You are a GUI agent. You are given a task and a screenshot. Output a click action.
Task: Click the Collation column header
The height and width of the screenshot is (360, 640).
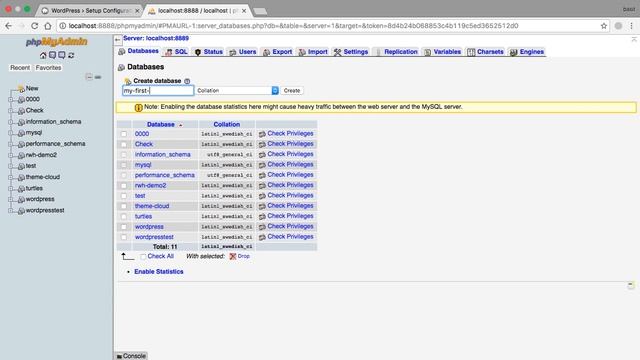tap(227, 124)
